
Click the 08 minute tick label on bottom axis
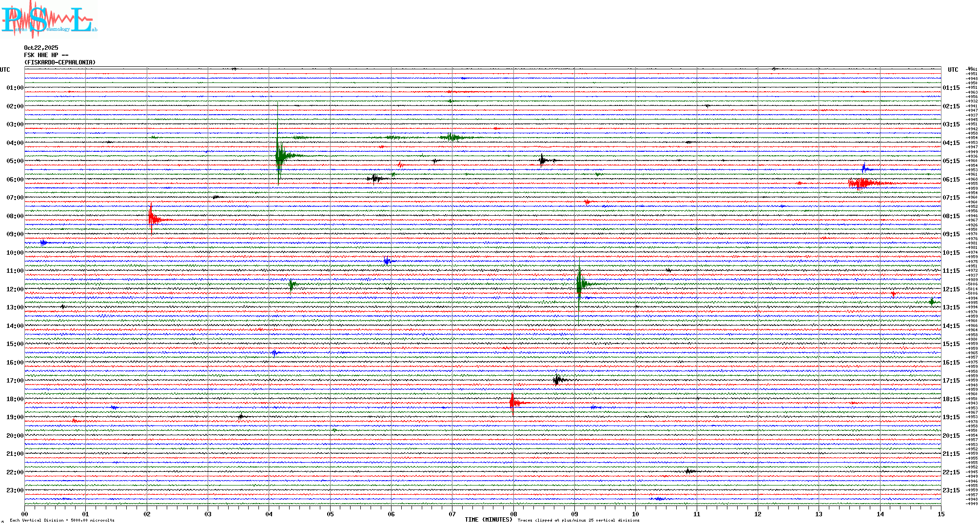pyautogui.click(x=513, y=514)
